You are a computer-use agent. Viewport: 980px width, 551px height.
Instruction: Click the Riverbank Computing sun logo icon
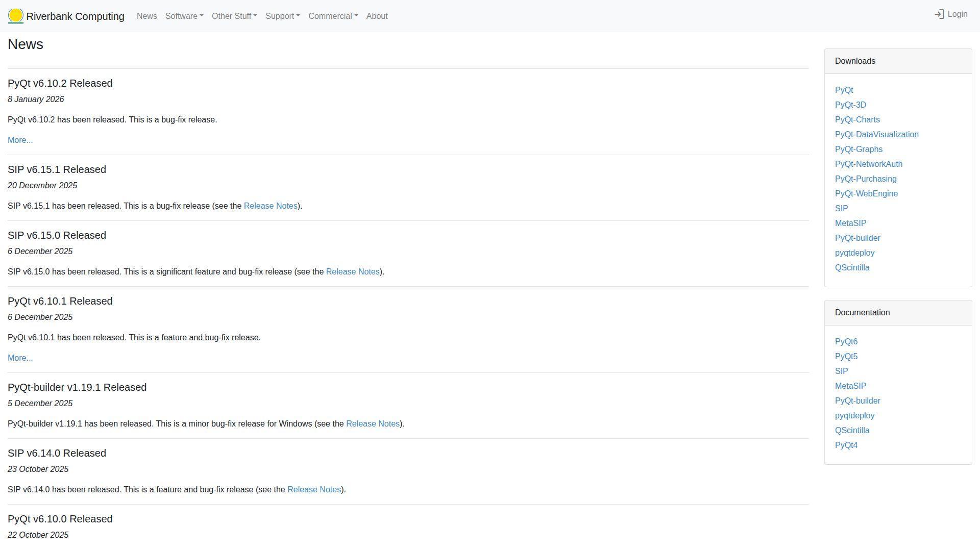(16, 16)
